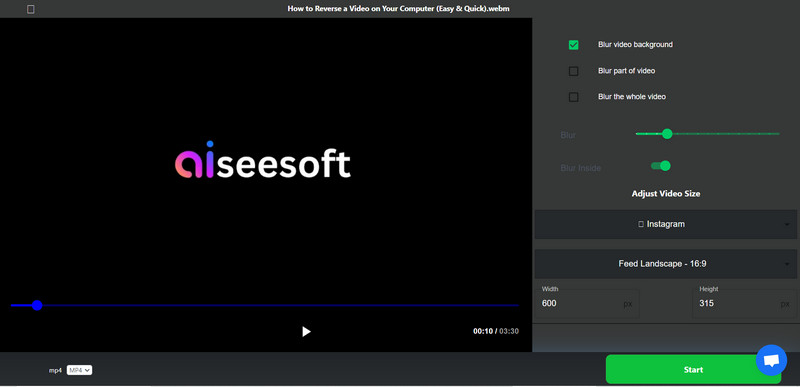Check Blur the whole video
Viewport: 800px width, 387px height.
click(573, 97)
